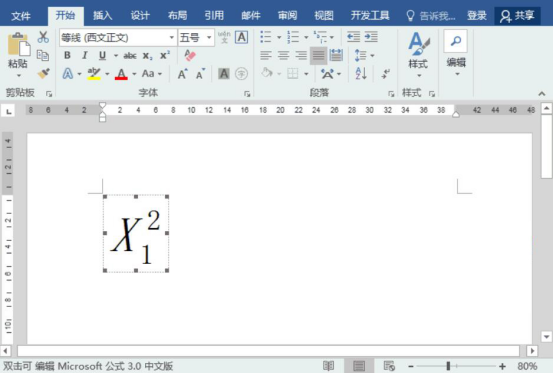This screenshot has width=554, height=374.
Task: Switch to Read Mode view
Action: [x=329, y=366]
